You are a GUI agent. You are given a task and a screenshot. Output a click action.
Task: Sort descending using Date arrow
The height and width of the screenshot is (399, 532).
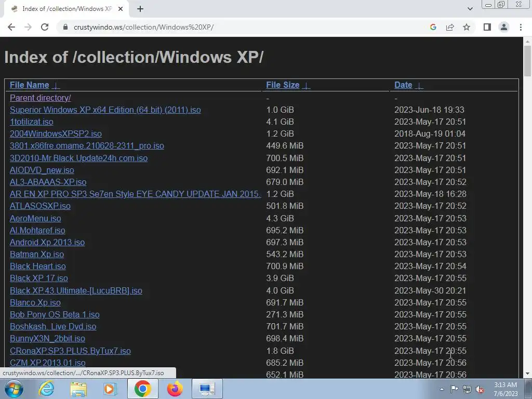click(419, 86)
